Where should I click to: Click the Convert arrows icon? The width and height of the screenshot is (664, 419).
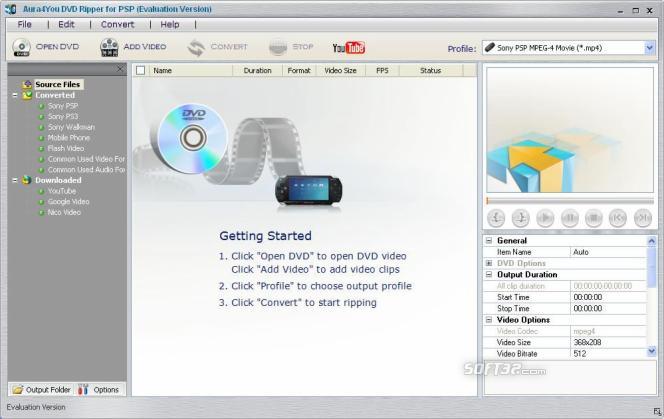pos(196,47)
